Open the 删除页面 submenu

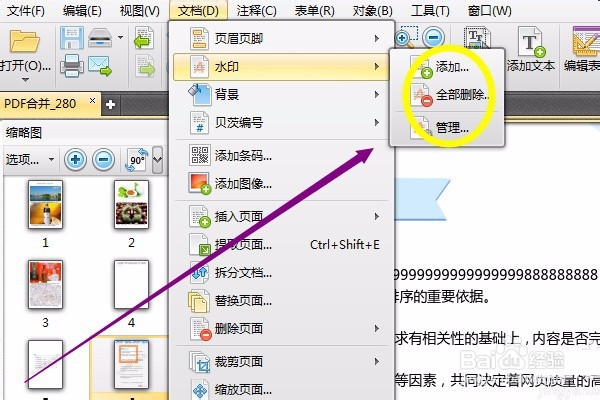284,328
